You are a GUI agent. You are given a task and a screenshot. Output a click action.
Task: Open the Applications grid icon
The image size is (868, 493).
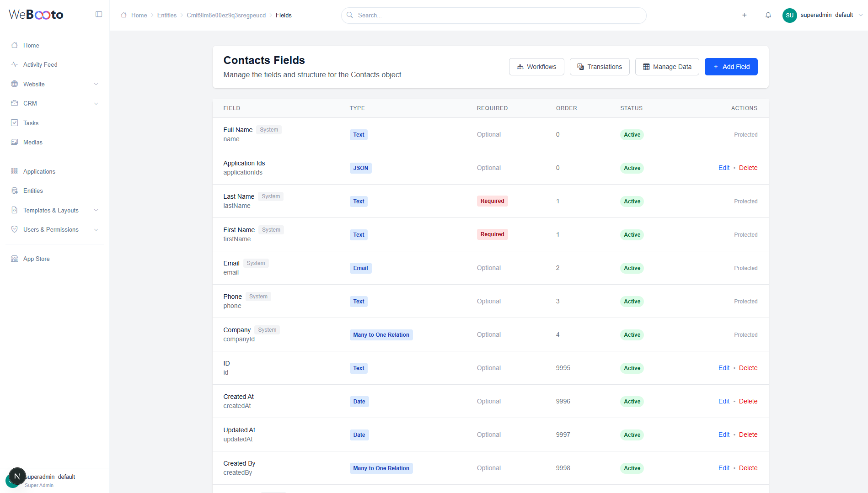tap(15, 171)
